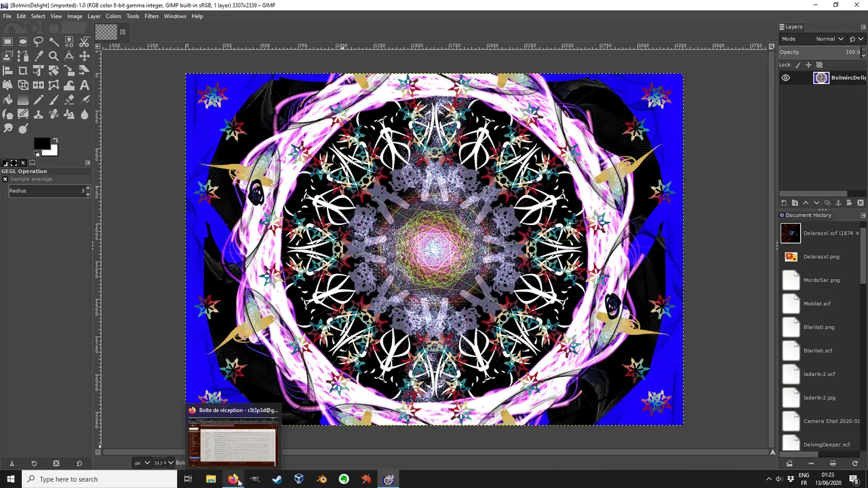Select the Color Picker eyedropper tool
868x488 pixels.
[x=38, y=56]
